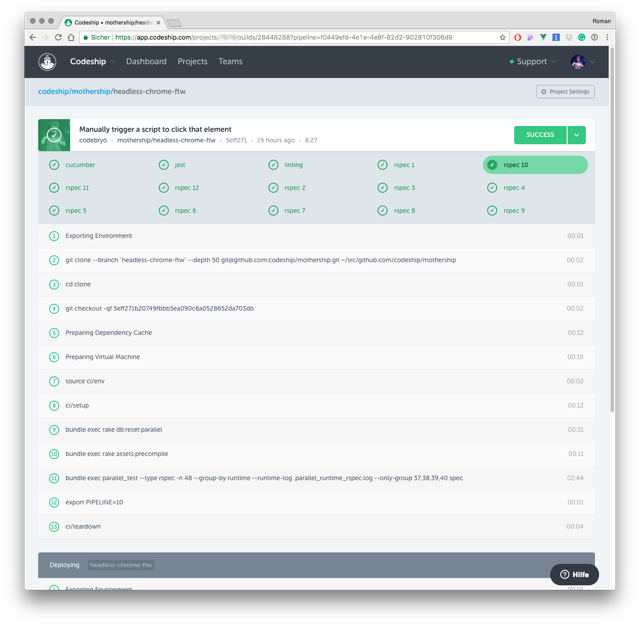Go back in browser history

33,38
